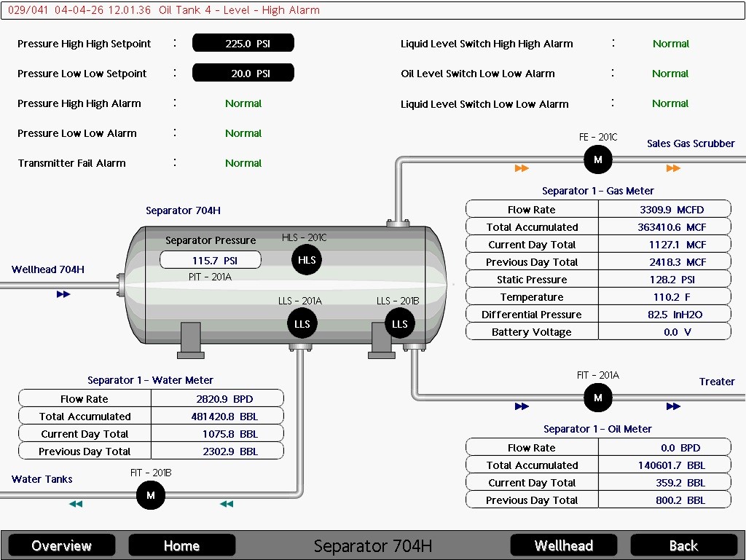Go to the Home screen
Screen dimensions: 746x560
pos(181,545)
